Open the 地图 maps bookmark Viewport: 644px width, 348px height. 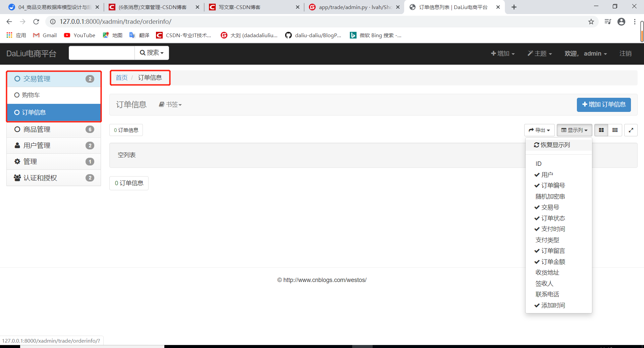coord(113,35)
